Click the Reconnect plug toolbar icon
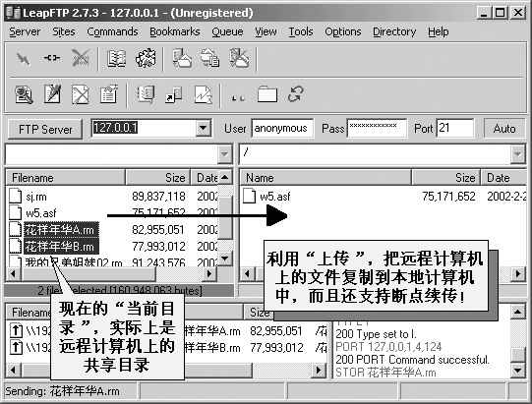Viewport: 532px width, 404px height. point(51,58)
